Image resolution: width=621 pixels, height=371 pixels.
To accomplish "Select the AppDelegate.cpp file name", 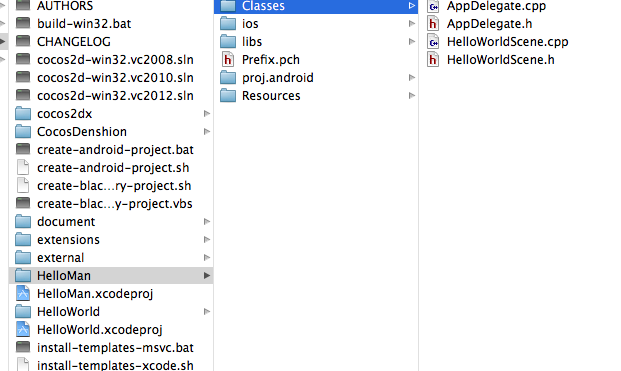I will pyautogui.click(x=497, y=6).
